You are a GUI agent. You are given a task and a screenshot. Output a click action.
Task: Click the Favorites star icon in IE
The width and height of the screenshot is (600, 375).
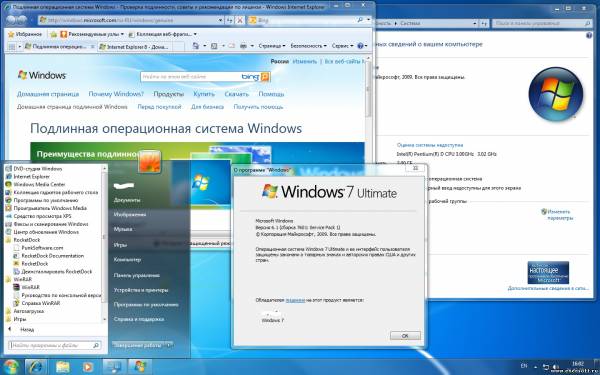11,34
